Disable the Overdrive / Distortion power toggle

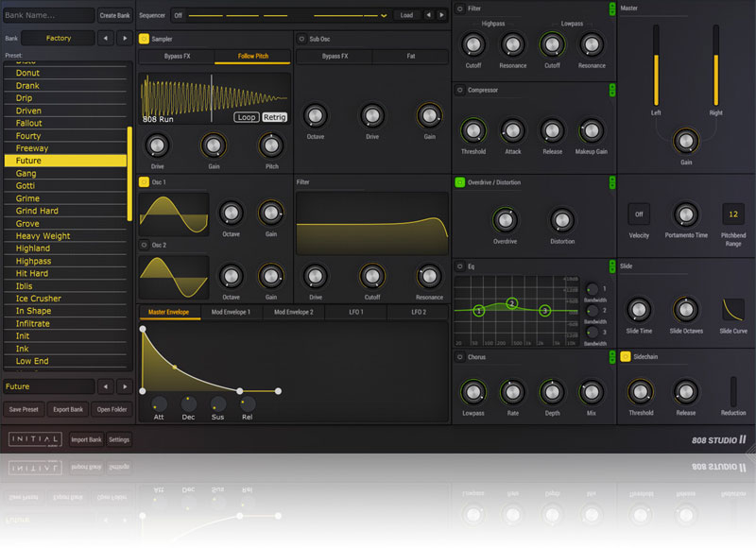pyautogui.click(x=459, y=182)
